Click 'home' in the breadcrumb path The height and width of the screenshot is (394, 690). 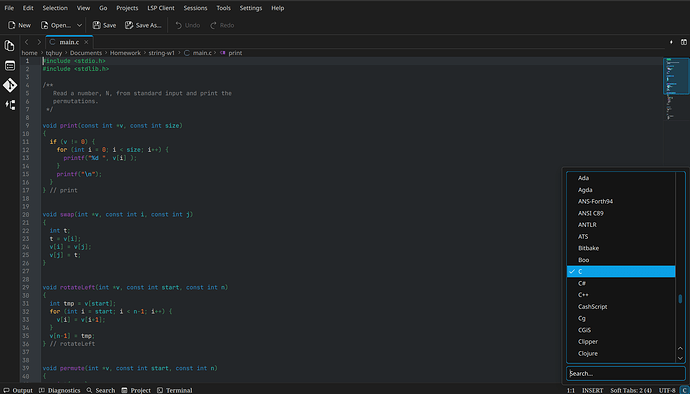pos(29,53)
